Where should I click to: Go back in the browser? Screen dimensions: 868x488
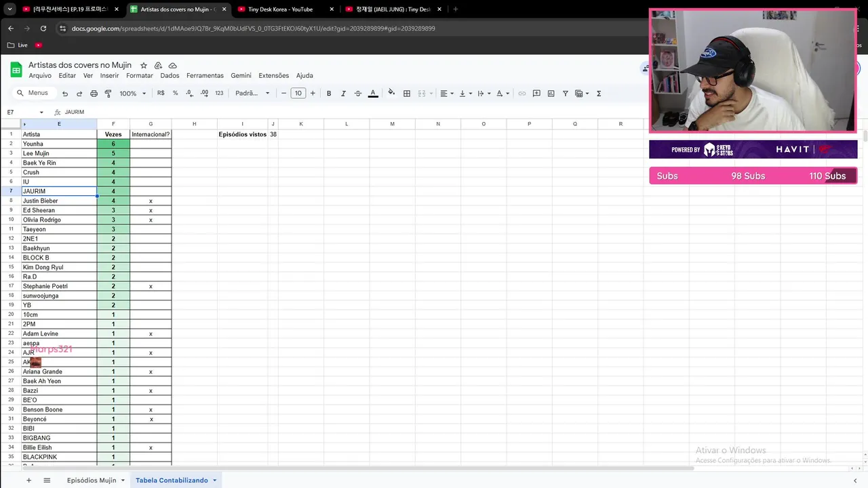click(x=10, y=28)
